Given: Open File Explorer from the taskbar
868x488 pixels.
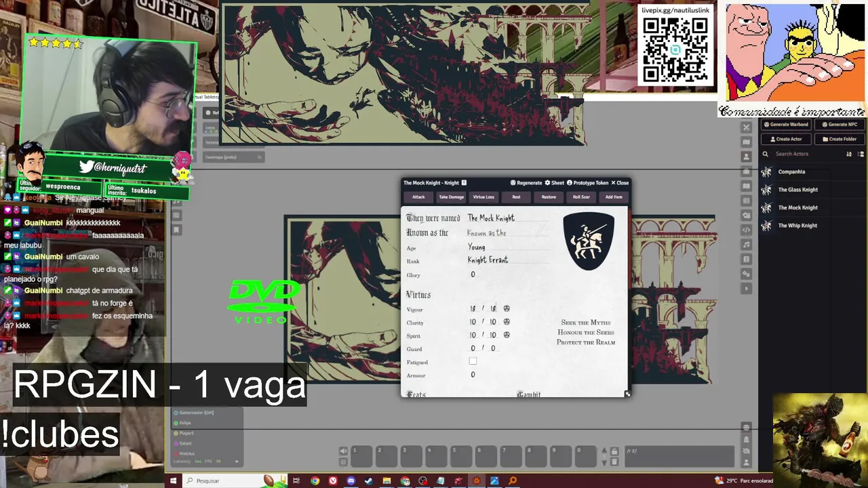Looking at the screenshot, I should (387, 481).
